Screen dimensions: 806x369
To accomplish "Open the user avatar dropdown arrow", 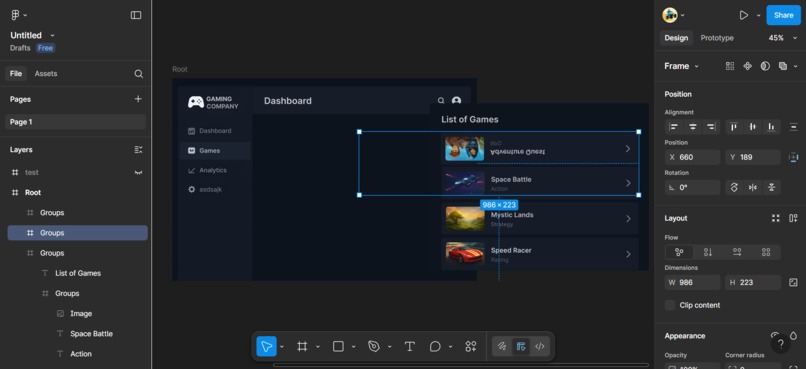I will pos(683,15).
